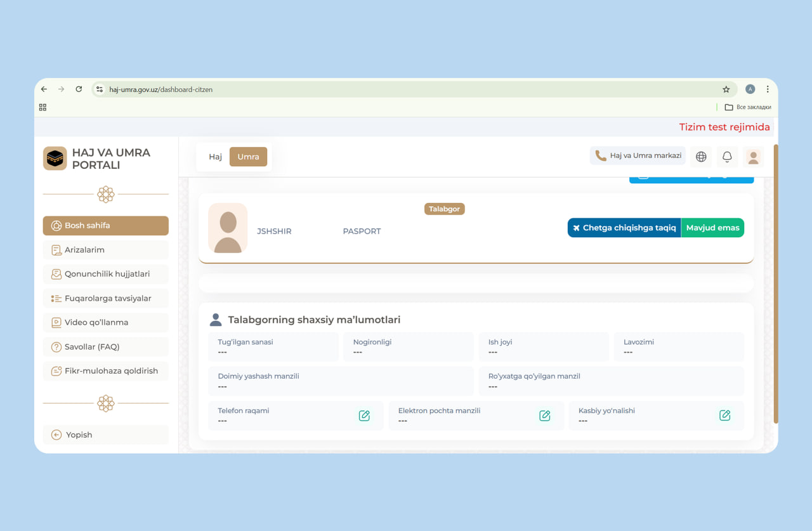
Task: Open the notifications bell
Action: 727,157
